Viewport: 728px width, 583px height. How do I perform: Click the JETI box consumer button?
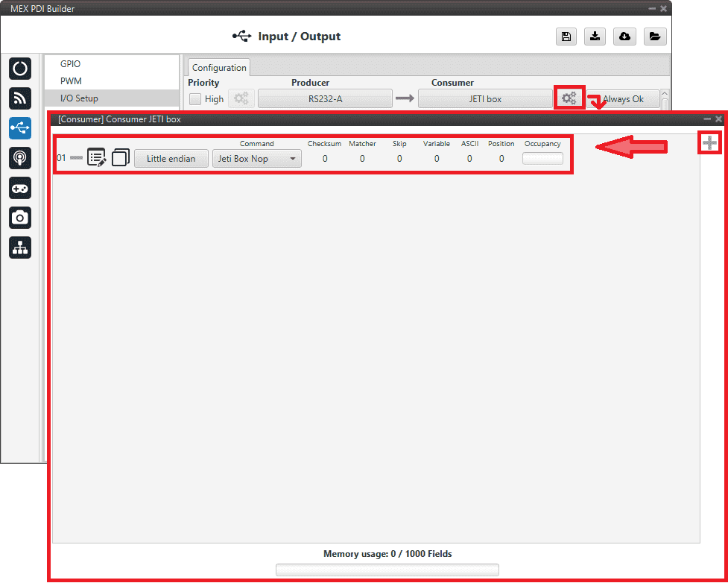485,99
